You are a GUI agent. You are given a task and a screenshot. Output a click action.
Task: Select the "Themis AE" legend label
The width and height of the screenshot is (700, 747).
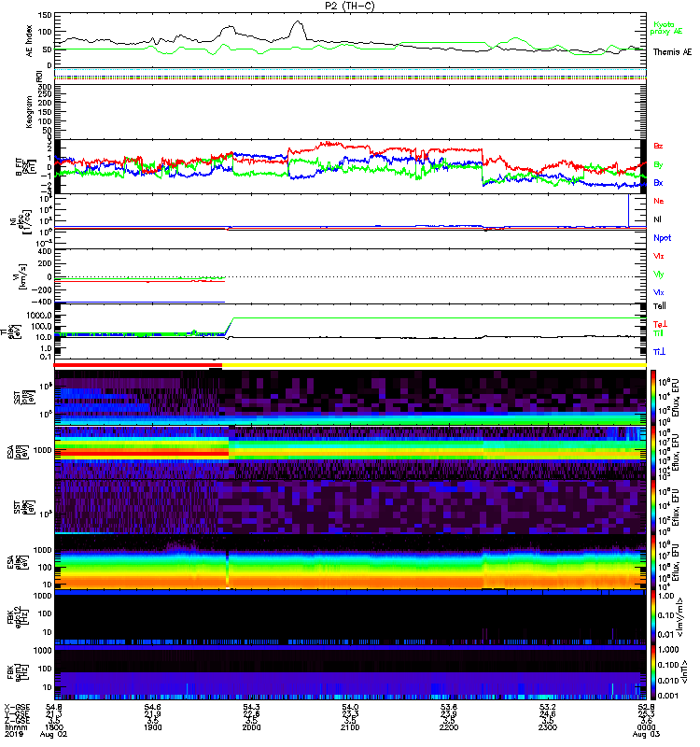[672, 52]
